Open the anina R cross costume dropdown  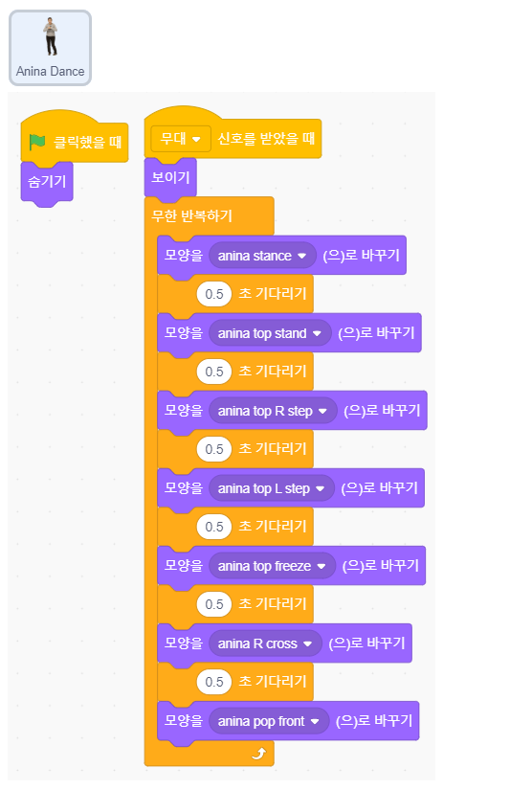tap(265, 643)
